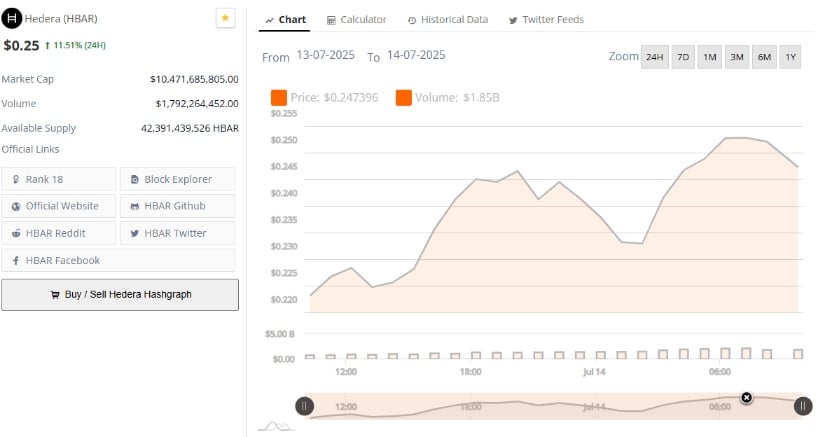Click the $0.25 price text
The height and width of the screenshot is (437, 825).
pyautogui.click(x=21, y=46)
